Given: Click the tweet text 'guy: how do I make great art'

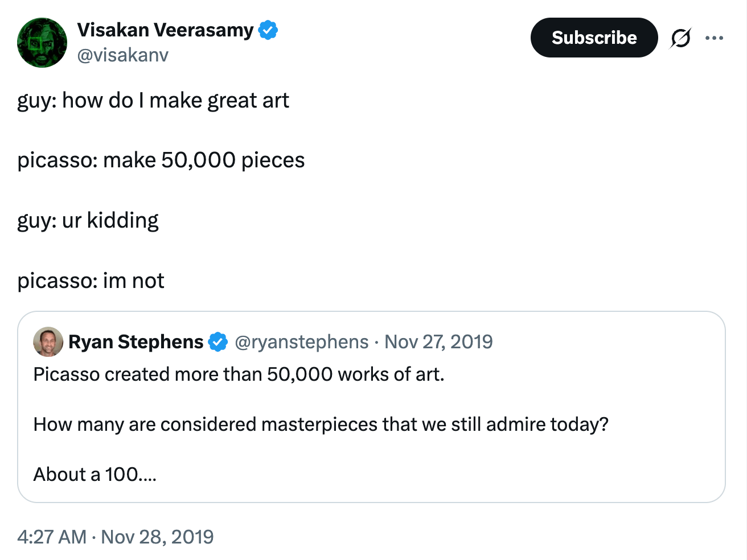Looking at the screenshot, I should 153,100.
